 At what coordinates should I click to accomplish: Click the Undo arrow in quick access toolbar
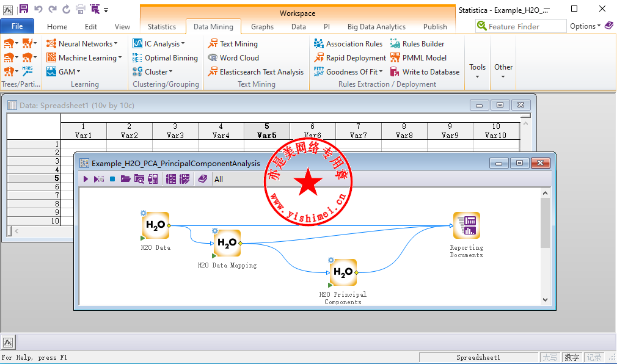38,9
